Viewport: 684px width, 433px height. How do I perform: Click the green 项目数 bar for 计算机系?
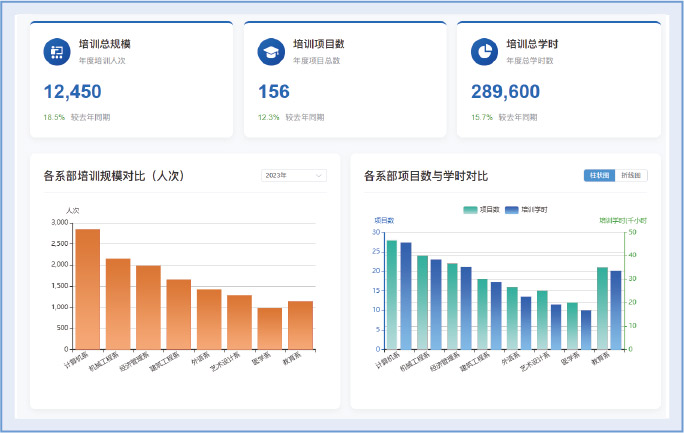tap(392, 295)
